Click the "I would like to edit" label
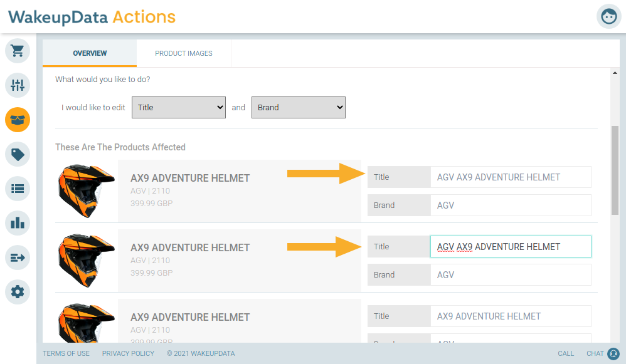The height and width of the screenshot is (364, 626). click(x=93, y=108)
